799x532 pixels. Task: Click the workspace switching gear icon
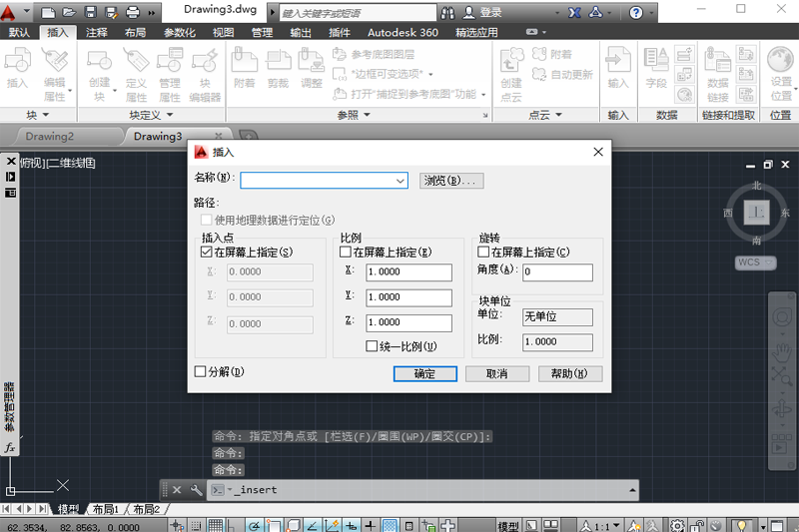tap(677, 525)
